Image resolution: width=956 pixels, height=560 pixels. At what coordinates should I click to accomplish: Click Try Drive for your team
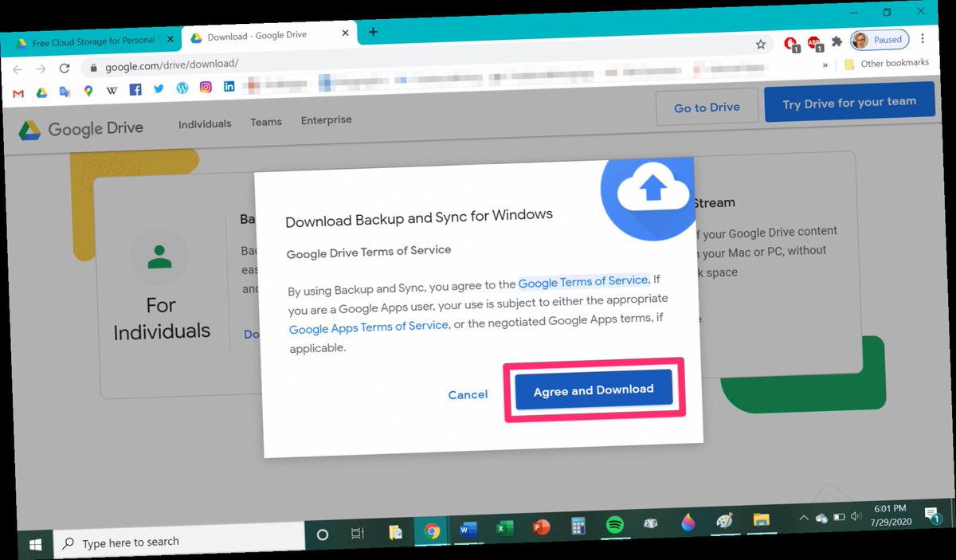[x=849, y=103]
